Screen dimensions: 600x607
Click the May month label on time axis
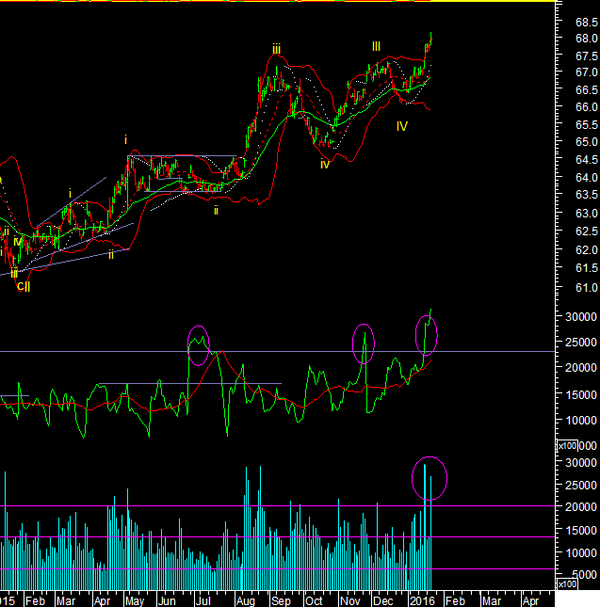point(134,600)
